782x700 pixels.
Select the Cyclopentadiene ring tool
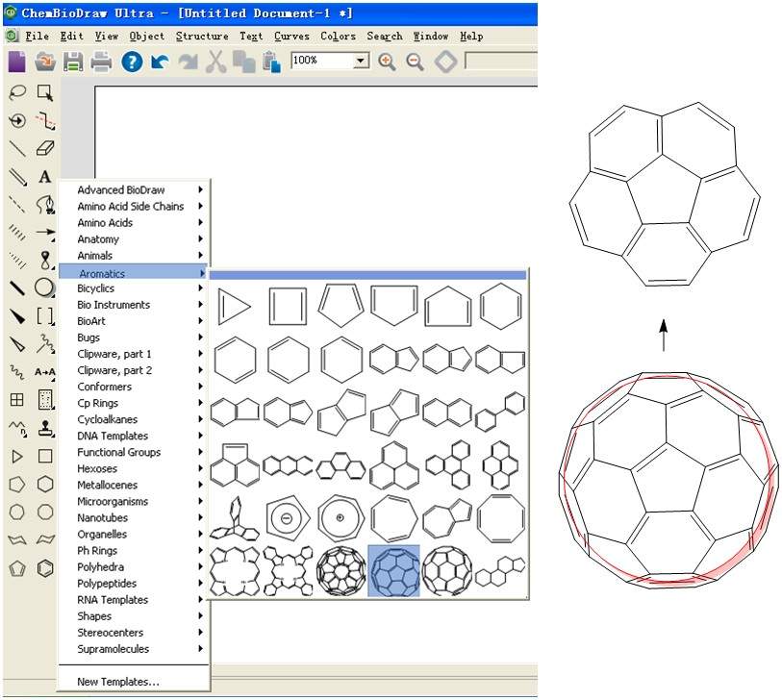tap(17, 568)
